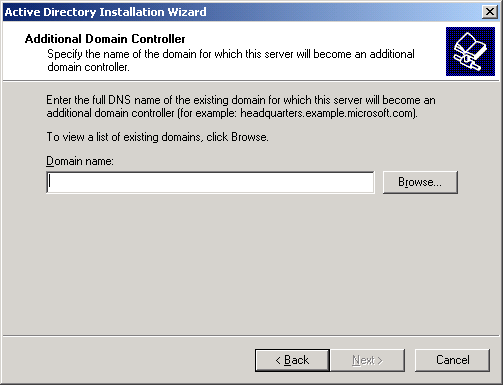The height and width of the screenshot is (385, 503).
Task: Click the Additional Domain Controller heading
Action: click(x=105, y=39)
